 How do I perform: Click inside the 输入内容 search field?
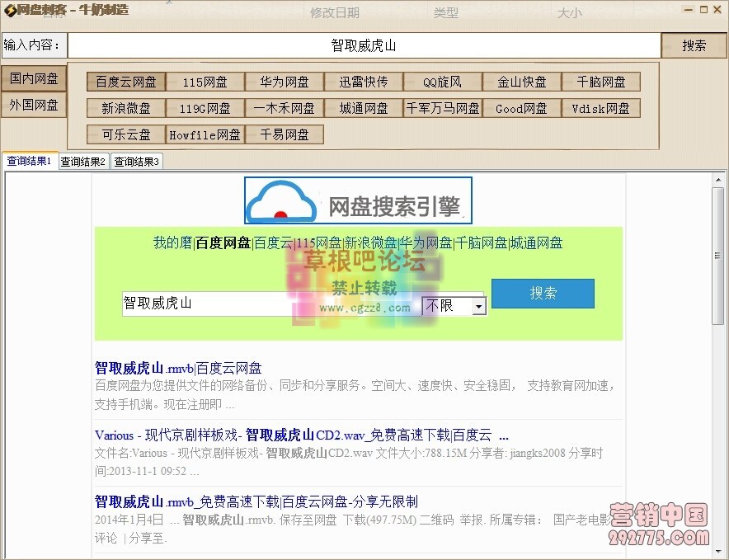point(363,45)
